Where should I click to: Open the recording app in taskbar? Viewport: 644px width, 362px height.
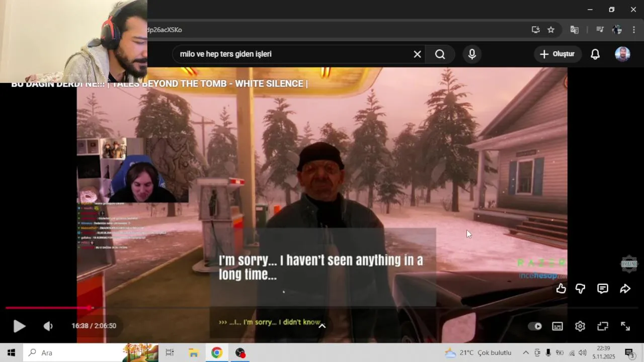pyautogui.click(x=240, y=352)
